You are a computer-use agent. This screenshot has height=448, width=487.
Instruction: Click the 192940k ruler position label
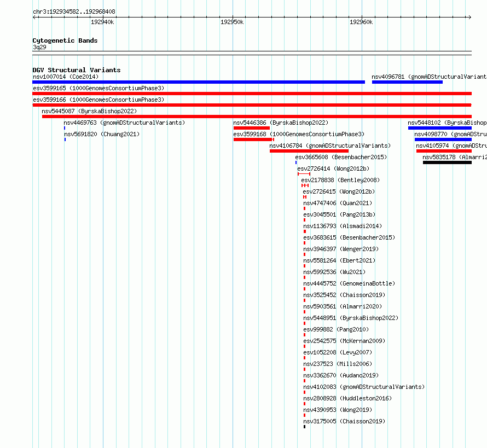coord(102,22)
